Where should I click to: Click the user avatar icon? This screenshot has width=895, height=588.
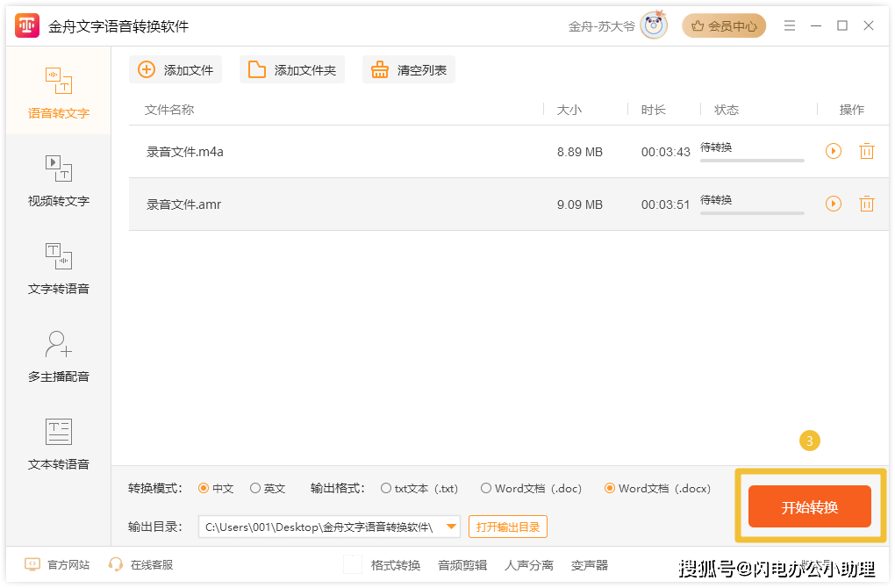654,25
